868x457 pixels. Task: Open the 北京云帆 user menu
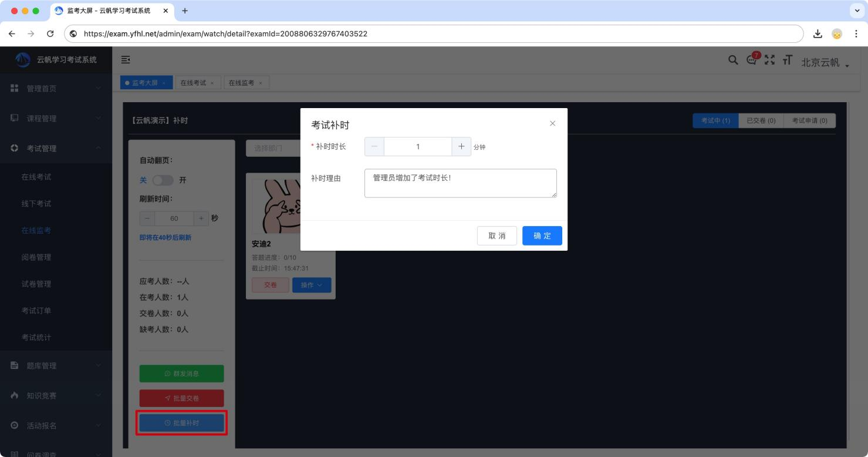(825, 62)
